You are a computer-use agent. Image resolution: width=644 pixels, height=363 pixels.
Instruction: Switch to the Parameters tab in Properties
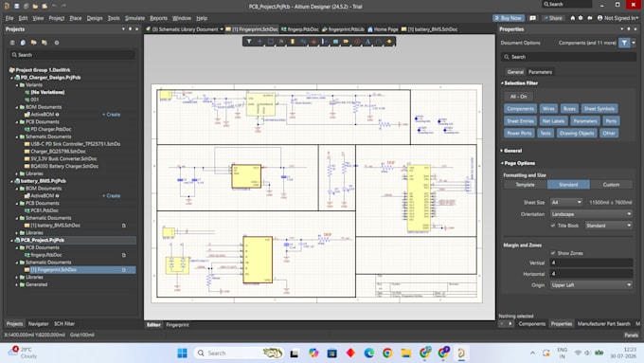pyautogui.click(x=540, y=72)
